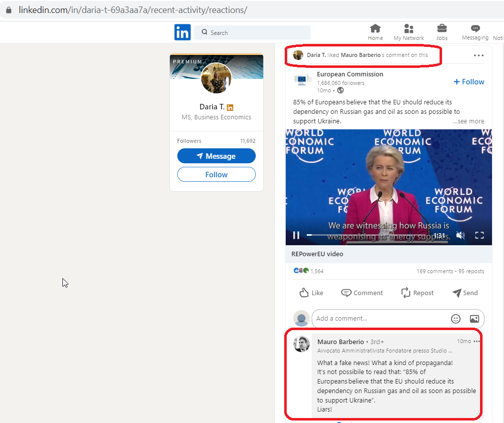Open the Jobs briefcase icon
Screen dimensions: 504x423
coord(442,28)
